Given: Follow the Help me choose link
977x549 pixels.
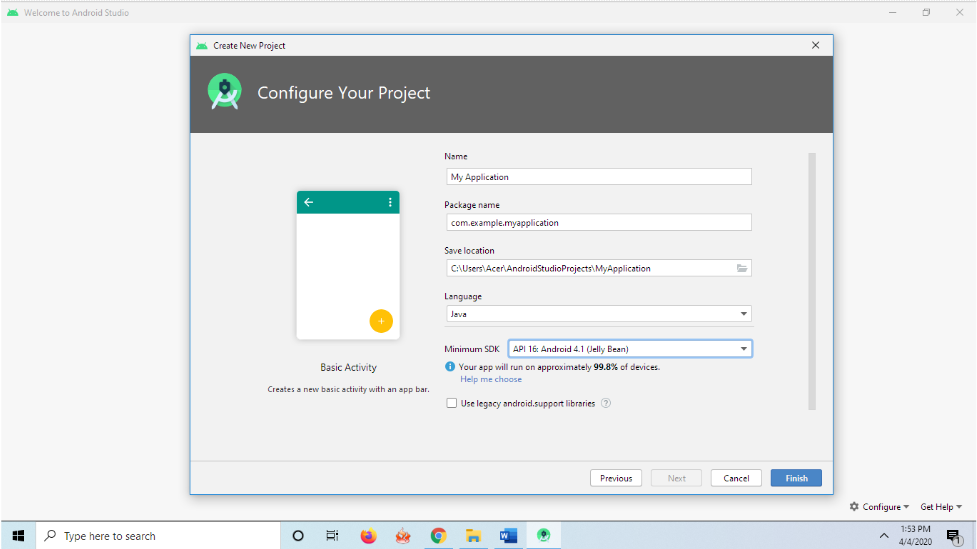Looking at the screenshot, I should 491,379.
